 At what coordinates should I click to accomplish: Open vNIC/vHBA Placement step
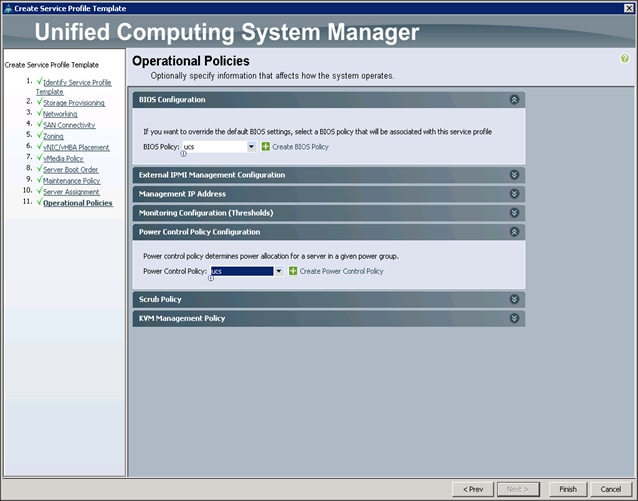76,147
